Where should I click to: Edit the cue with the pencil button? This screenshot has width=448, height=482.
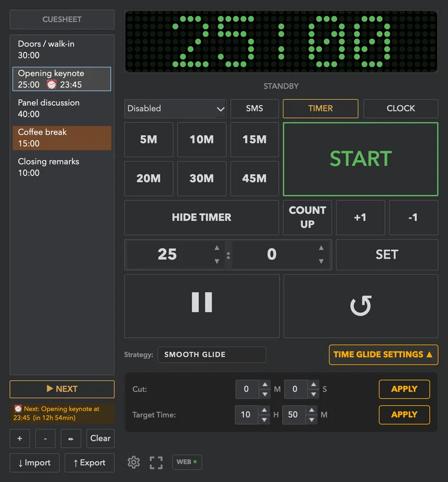71,438
